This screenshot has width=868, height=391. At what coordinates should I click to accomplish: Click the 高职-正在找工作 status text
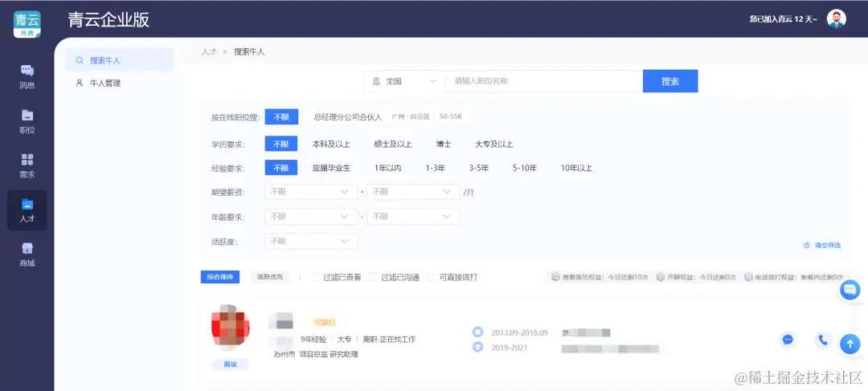(389, 339)
